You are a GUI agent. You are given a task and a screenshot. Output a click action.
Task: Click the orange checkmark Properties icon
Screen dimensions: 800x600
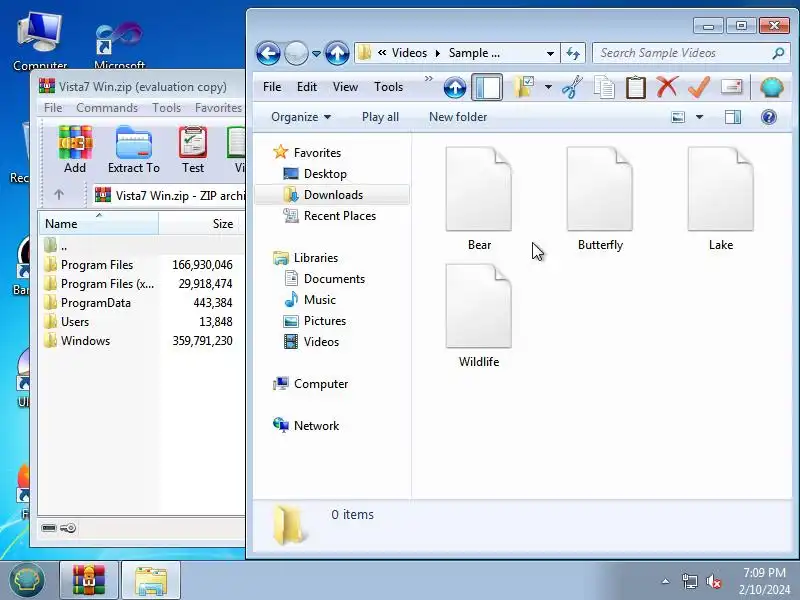coord(699,87)
